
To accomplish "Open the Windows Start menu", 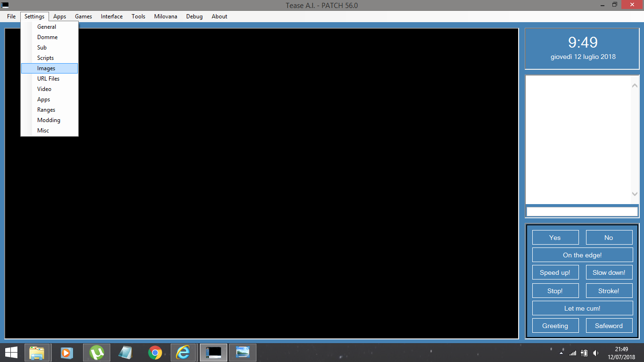I will [11, 352].
